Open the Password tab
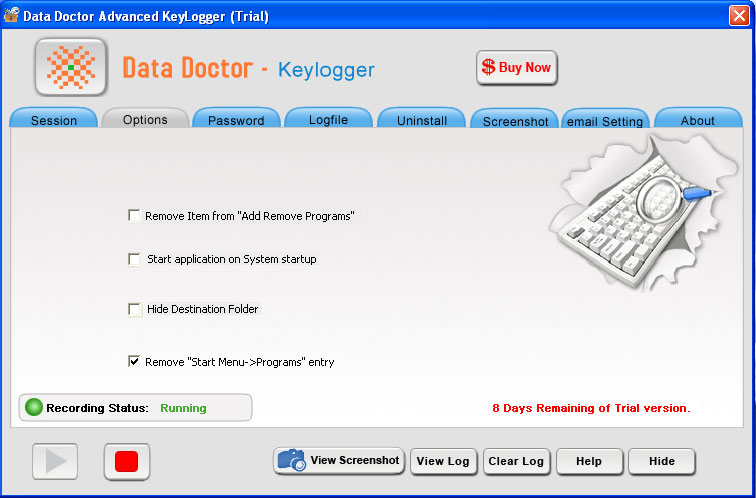 click(236, 119)
